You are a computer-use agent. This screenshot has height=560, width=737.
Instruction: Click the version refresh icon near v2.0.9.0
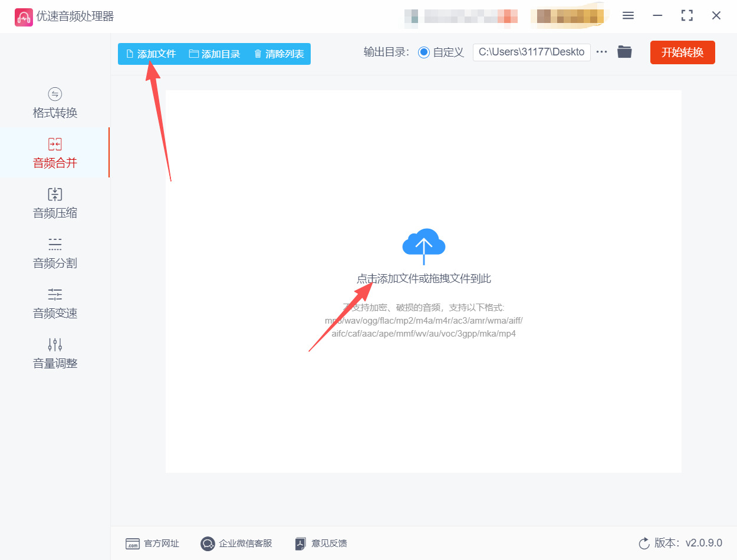tap(644, 543)
